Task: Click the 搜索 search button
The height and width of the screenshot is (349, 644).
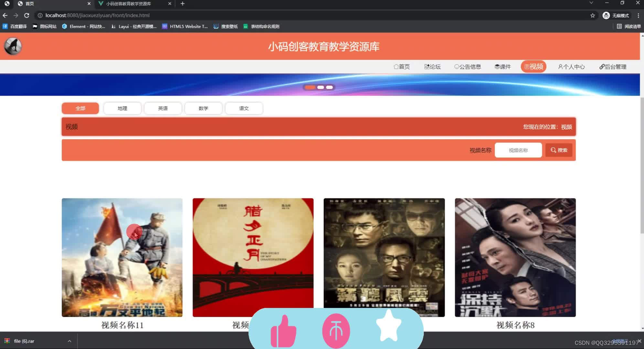Action: [559, 150]
